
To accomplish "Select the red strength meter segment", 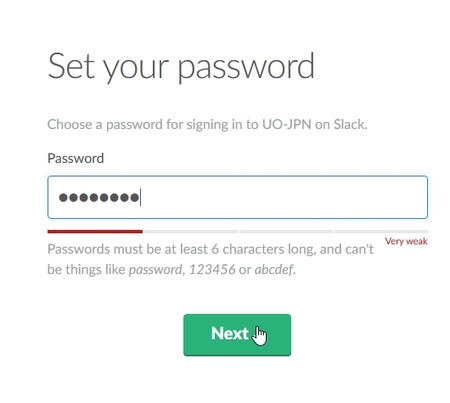I will (x=95, y=231).
